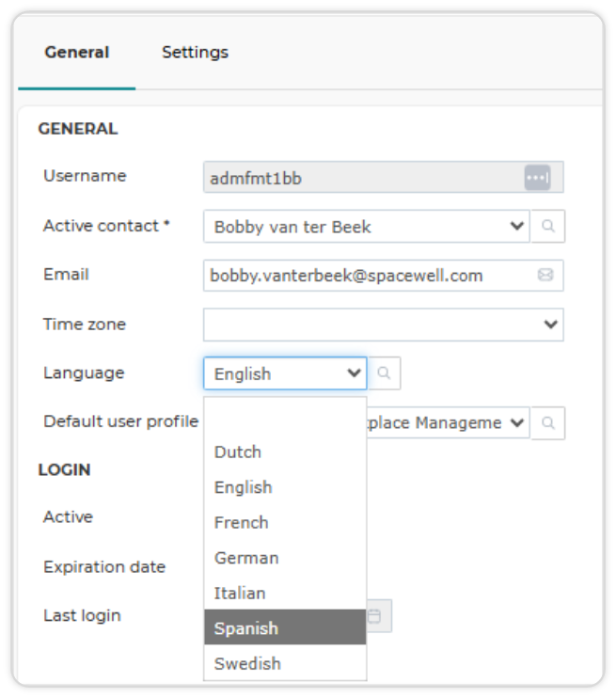Select English in the language list
Screen dimensions: 616x698
[x=285, y=487]
